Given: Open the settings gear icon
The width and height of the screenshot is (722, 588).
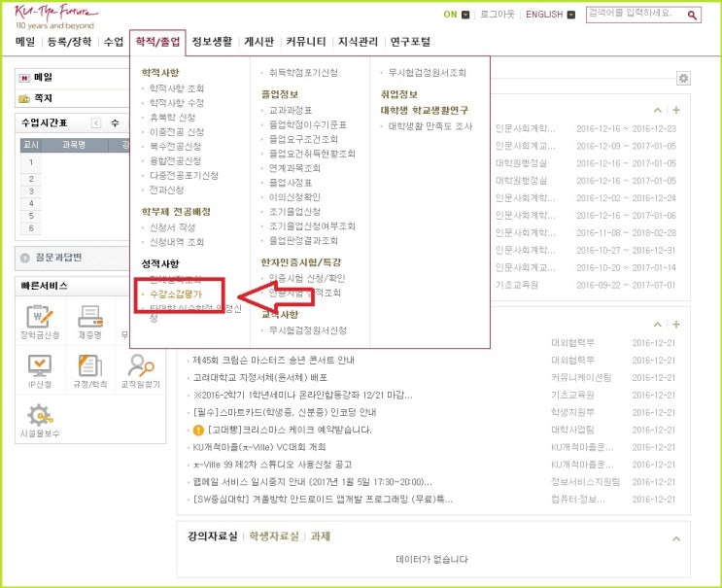Looking at the screenshot, I should [x=683, y=79].
